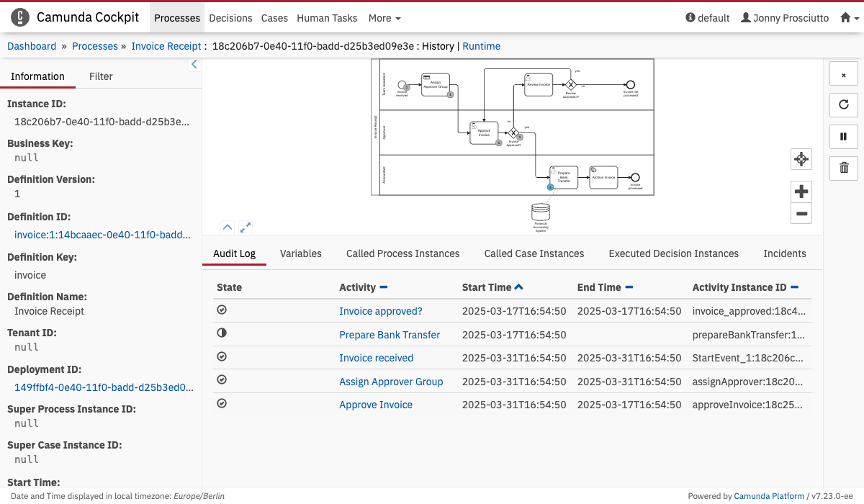Suspend process instance with pause icon
Screen dimensions: 864x504
coord(844,136)
